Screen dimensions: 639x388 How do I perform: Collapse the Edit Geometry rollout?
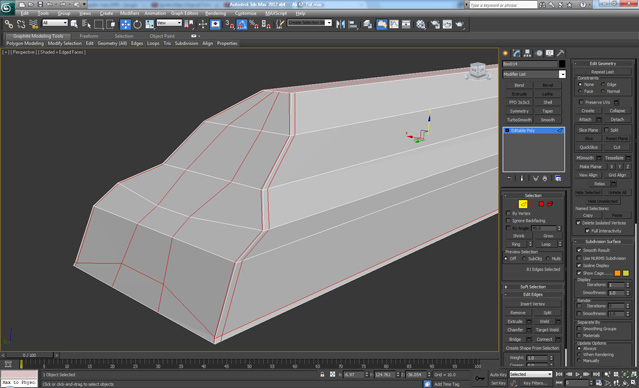[603, 64]
